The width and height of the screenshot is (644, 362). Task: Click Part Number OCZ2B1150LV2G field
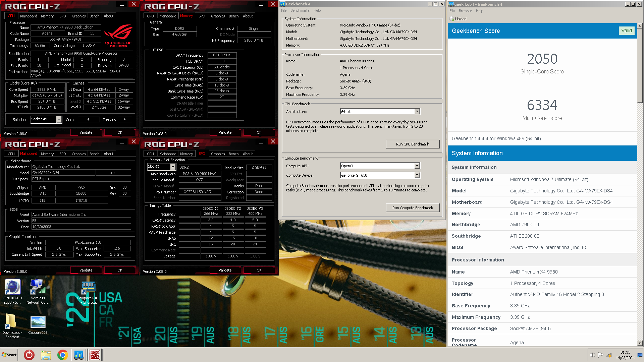point(200,192)
